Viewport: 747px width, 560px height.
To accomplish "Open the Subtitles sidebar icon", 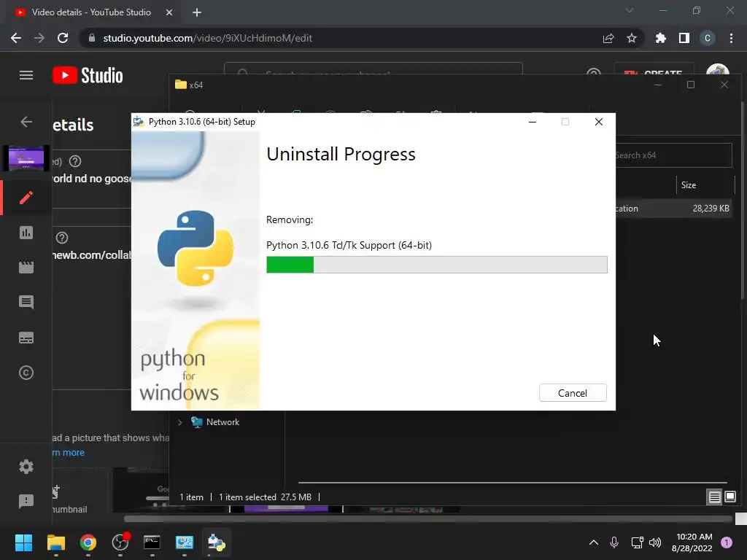I will click(x=26, y=338).
